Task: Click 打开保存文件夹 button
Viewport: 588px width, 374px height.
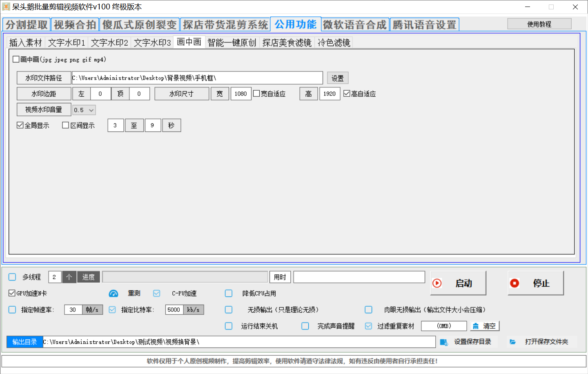Action: [541, 342]
